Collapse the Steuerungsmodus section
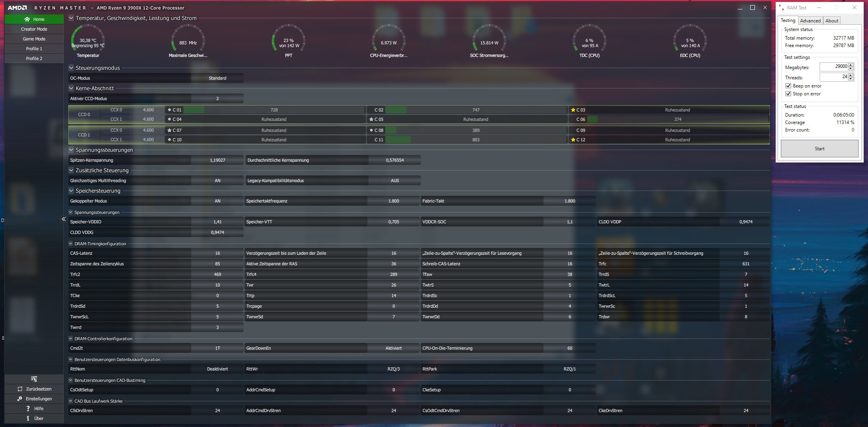Viewport: 868px width, 427px height. (71, 68)
